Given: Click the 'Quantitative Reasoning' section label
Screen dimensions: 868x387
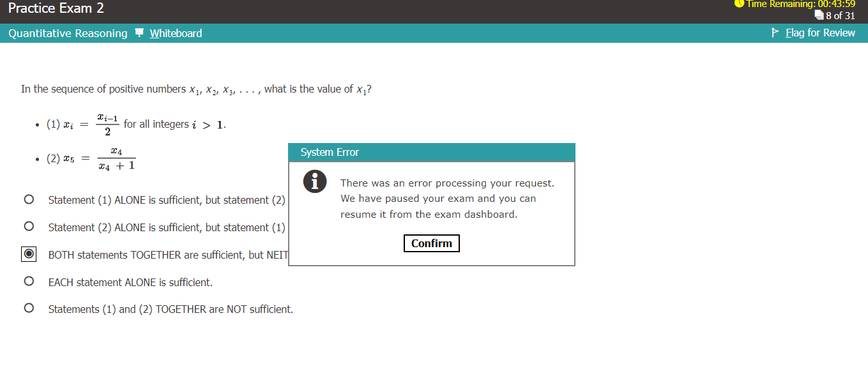Looking at the screenshot, I should (68, 33).
